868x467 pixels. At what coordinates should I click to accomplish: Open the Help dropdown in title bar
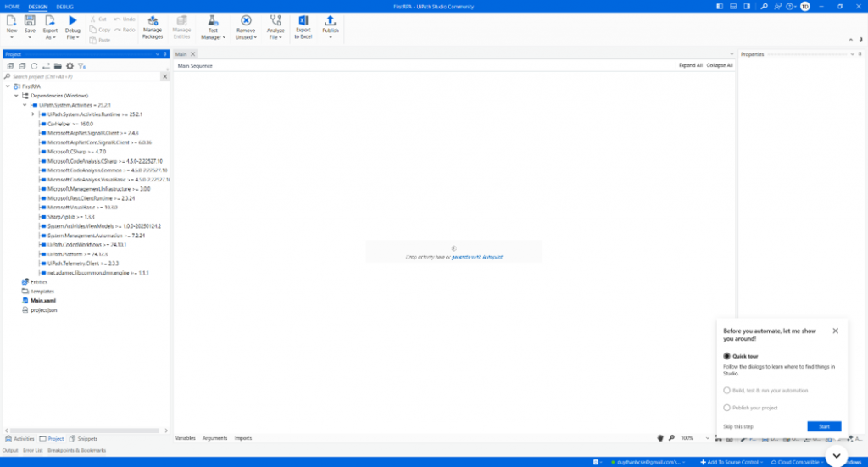791,7
